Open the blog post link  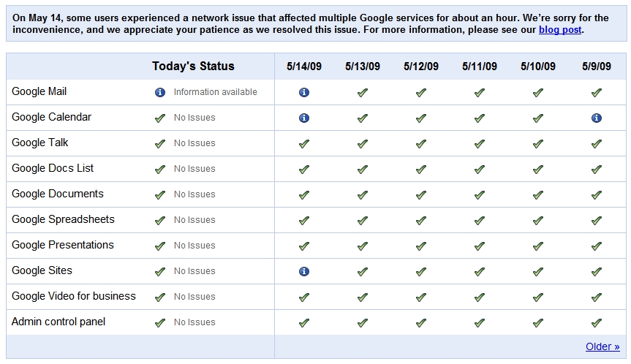pos(560,30)
